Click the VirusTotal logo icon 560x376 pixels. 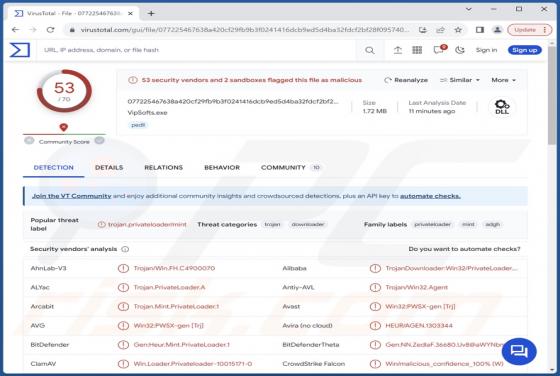[x=20, y=50]
